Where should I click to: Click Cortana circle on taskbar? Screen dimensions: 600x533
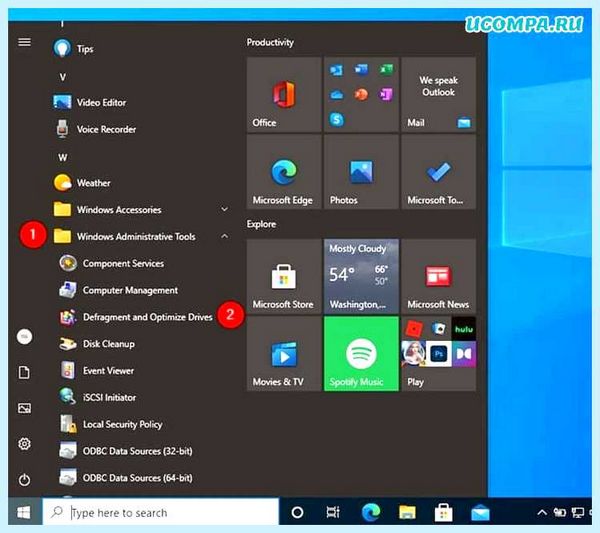(x=297, y=512)
